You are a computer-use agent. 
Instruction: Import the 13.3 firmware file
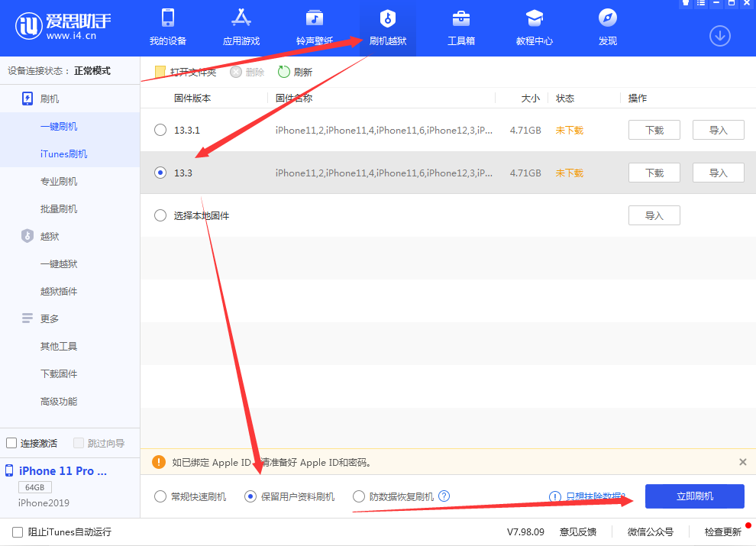pos(719,173)
